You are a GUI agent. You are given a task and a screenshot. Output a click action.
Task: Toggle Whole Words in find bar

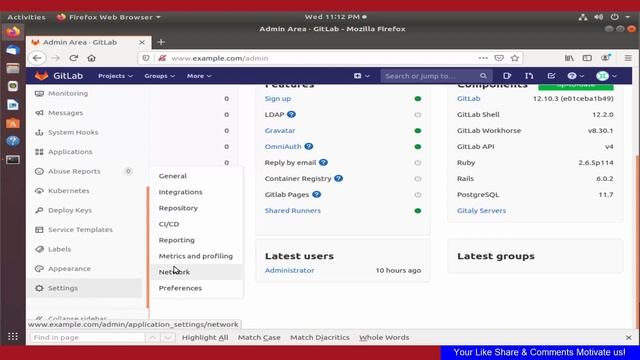[x=384, y=338]
